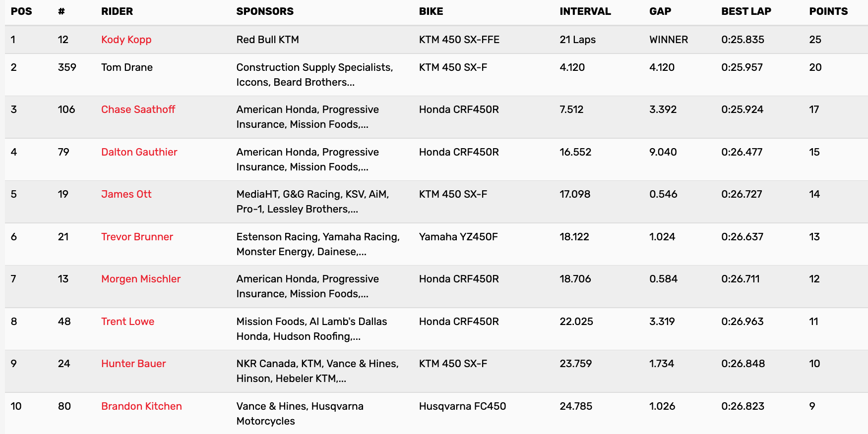Click the RIDER column header
This screenshot has height=434, width=868.
tap(117, 11)
